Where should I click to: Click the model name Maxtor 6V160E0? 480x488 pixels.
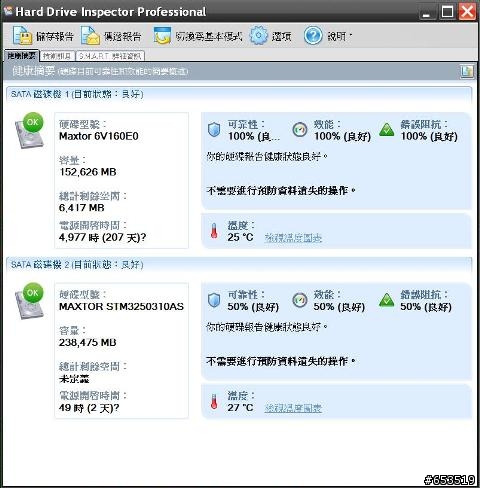point(99,136)
